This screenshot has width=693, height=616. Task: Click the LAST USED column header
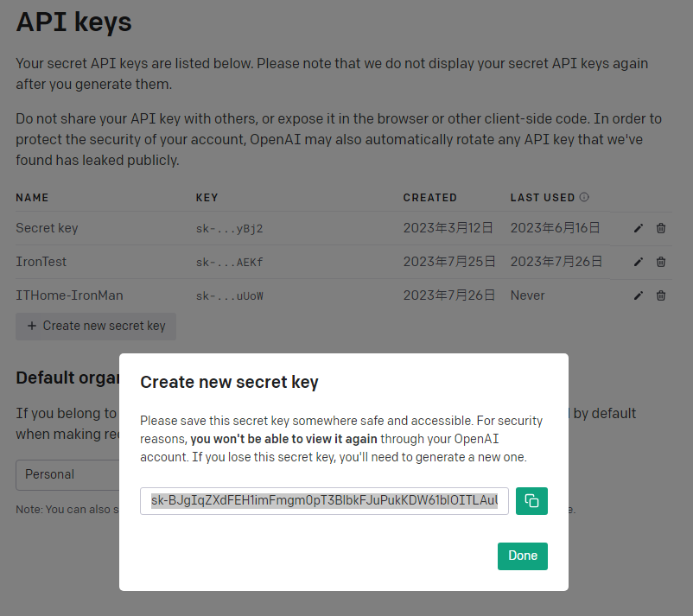(x=543, y=198)
